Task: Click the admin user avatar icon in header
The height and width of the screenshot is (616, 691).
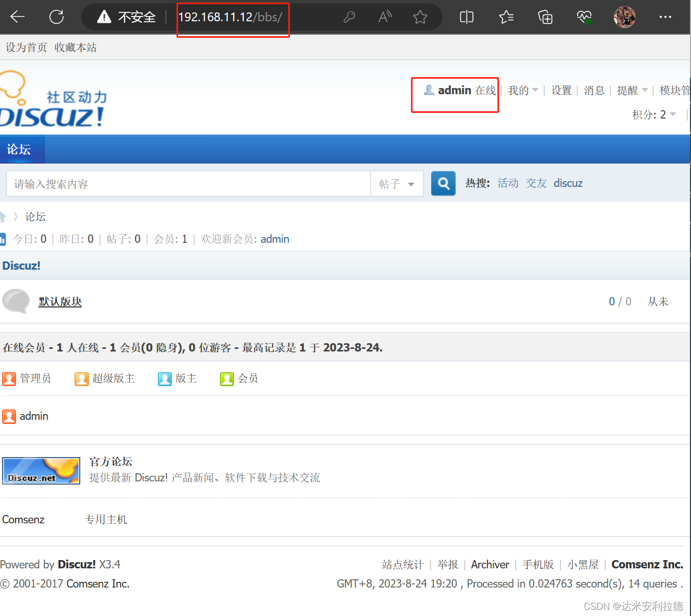Action: pos(429,90)
